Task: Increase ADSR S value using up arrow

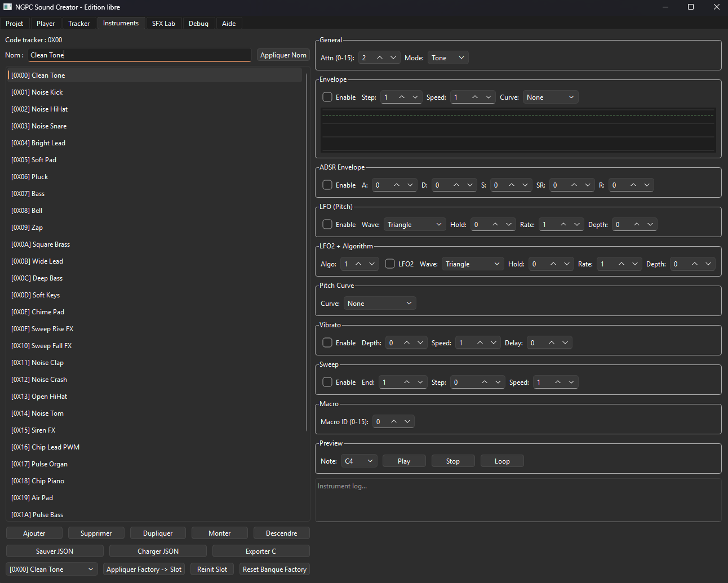Action: [x=512, y=185]
